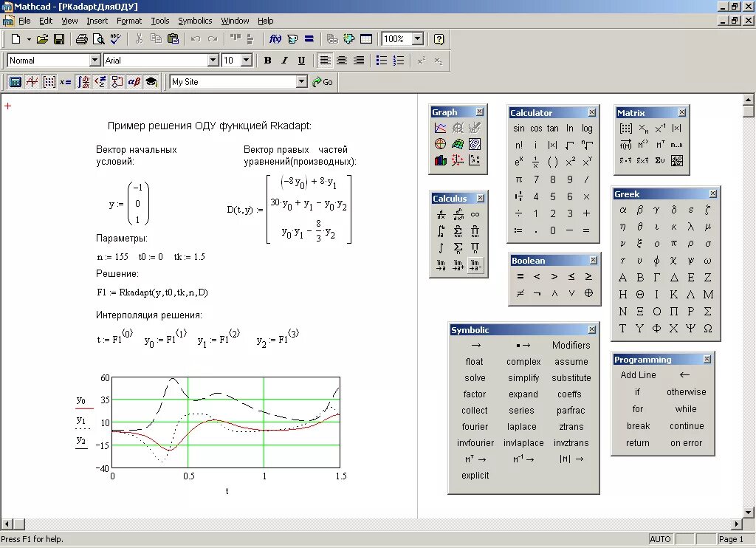Click solve in the Symbolic palette
This screenshot has width=756, height=548.
(475, 378)
